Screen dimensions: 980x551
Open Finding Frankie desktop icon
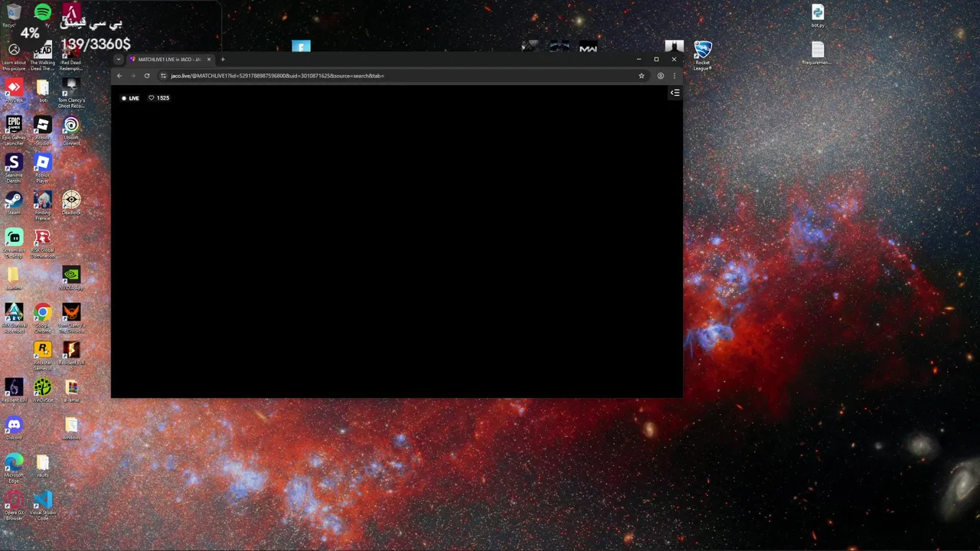coord(43,205)
